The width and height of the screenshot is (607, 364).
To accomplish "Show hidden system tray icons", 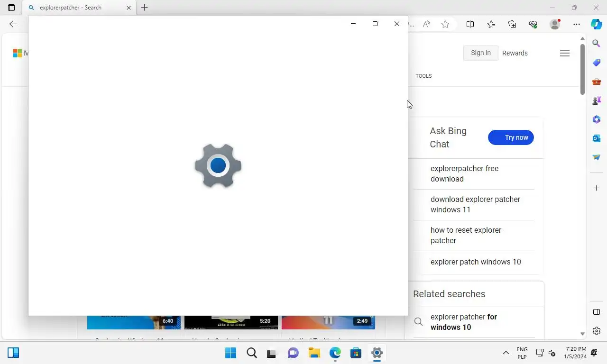I will [x=506, y=353].
